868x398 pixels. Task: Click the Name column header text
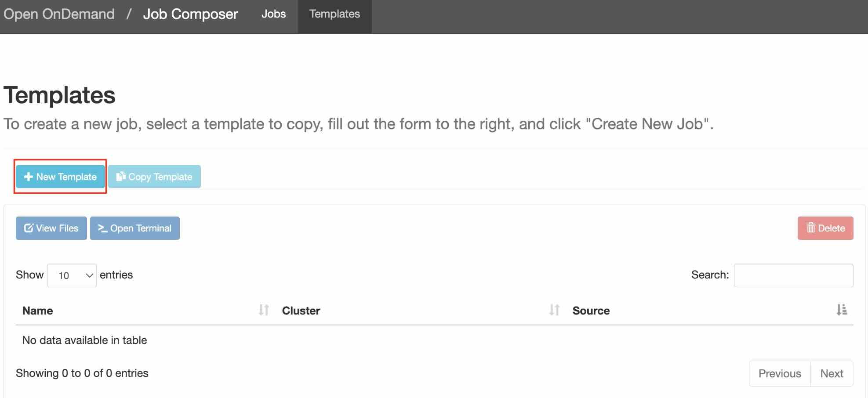(38, 311)
